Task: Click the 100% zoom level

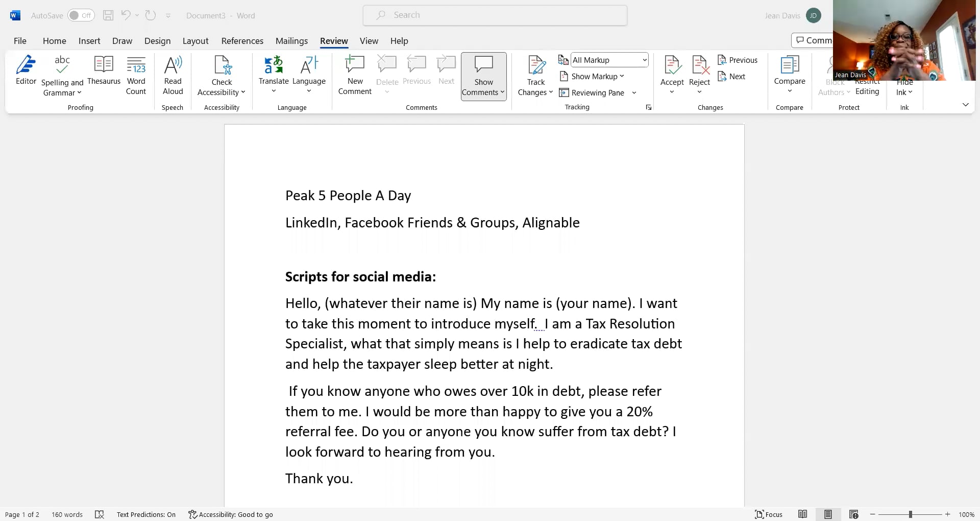Action: click(966, 514)
